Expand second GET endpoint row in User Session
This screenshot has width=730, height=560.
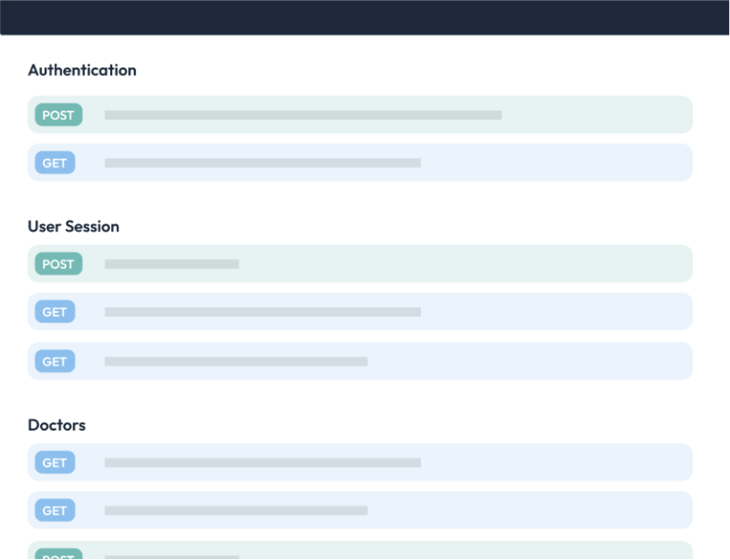[x=380, y=361]
